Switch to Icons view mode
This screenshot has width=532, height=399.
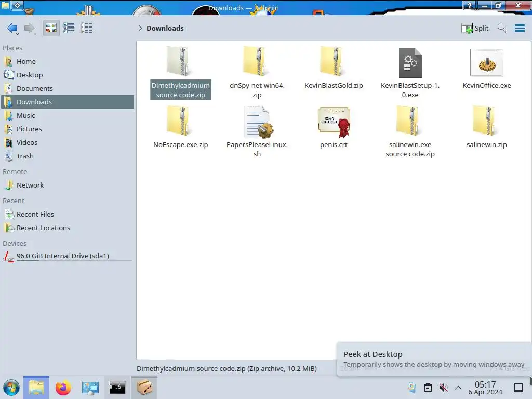coord(51,28)
